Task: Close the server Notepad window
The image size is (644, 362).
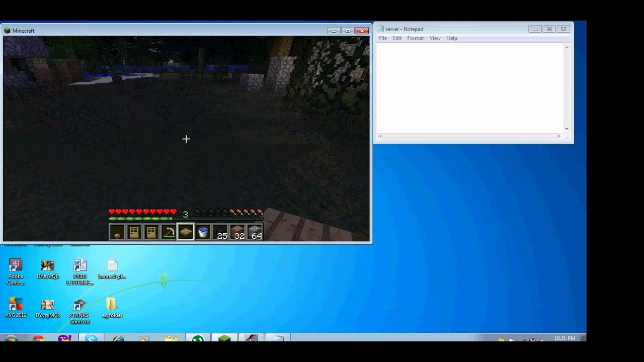Action: (x=563, y=29)
